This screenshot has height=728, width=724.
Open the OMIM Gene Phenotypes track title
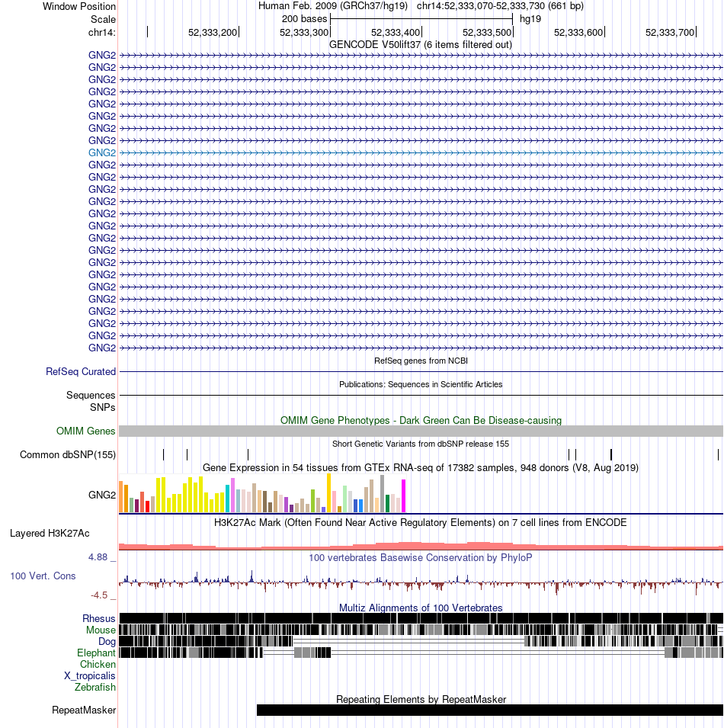pos(421,420)
